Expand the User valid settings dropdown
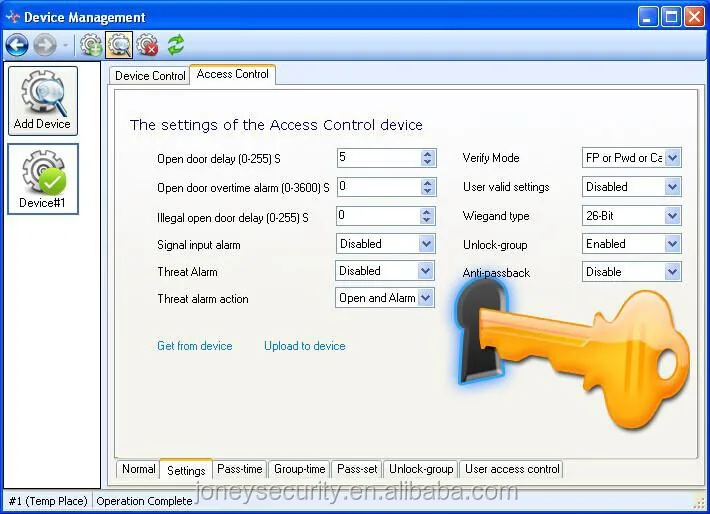The height and width of the screenshot is (514, 710). tap(672, 187)
